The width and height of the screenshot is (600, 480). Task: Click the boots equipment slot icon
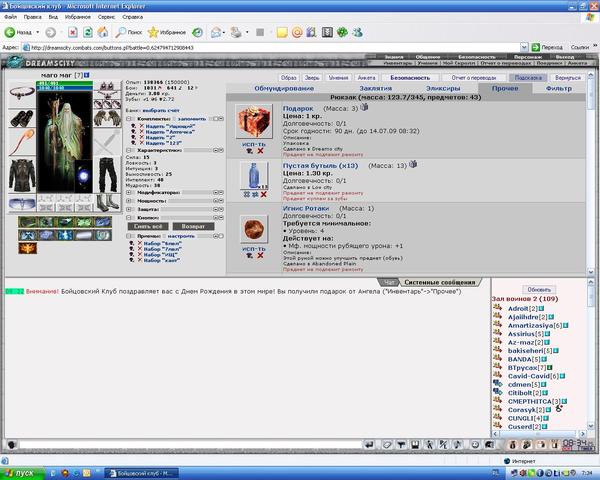(108, 203)
